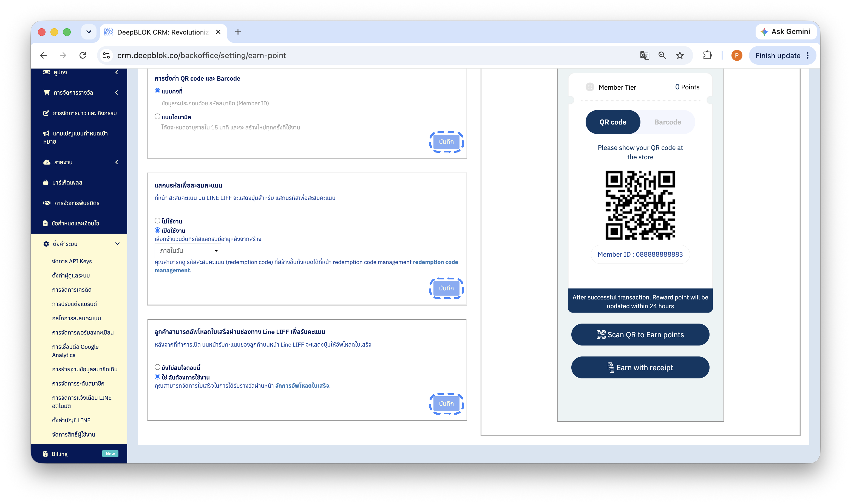Click the QR code image in preview

click(640, 205)
